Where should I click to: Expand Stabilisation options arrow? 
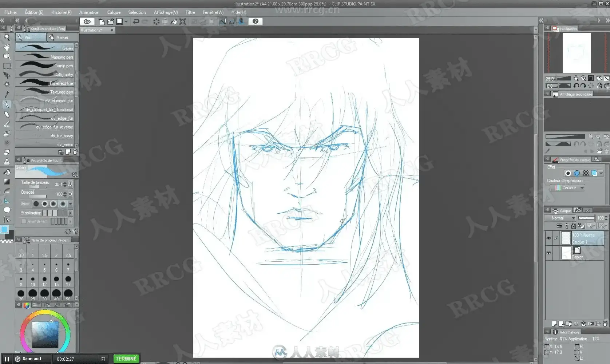tap(71, 213)
